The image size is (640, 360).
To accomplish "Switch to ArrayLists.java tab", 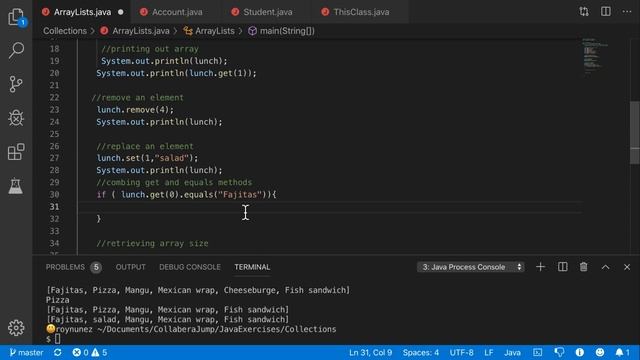I will pos(82,12).
